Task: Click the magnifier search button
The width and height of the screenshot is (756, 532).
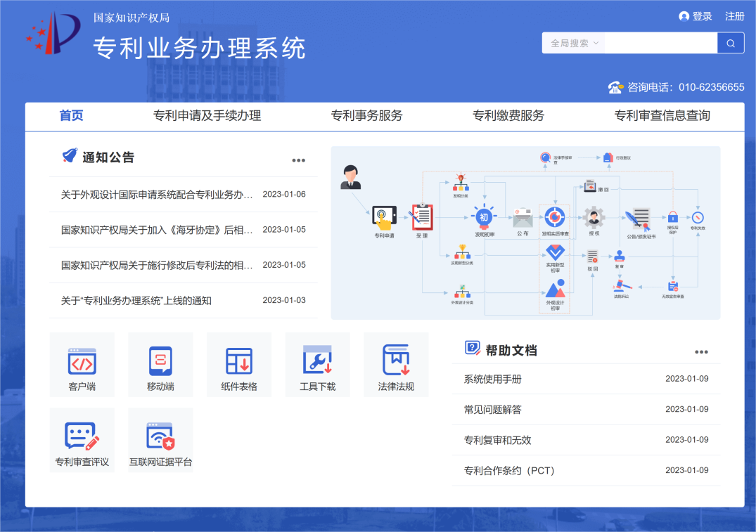Action: click(731, 43)
